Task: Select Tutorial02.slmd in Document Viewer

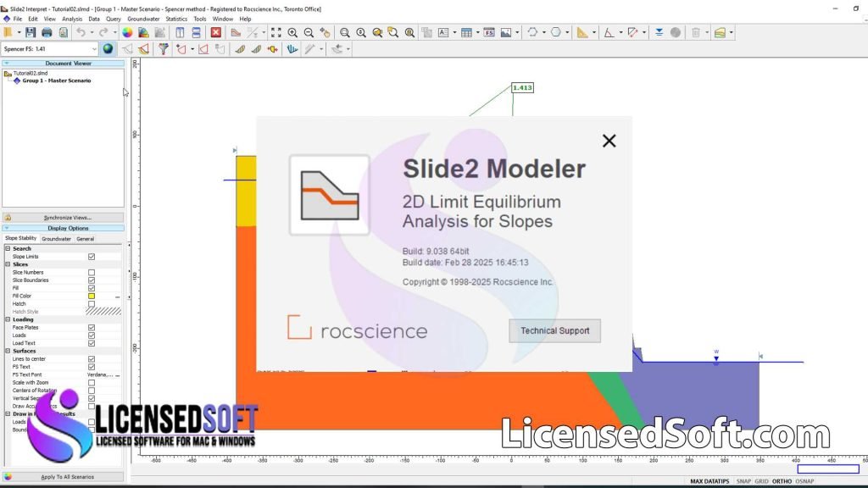Action: click(30, 73)
